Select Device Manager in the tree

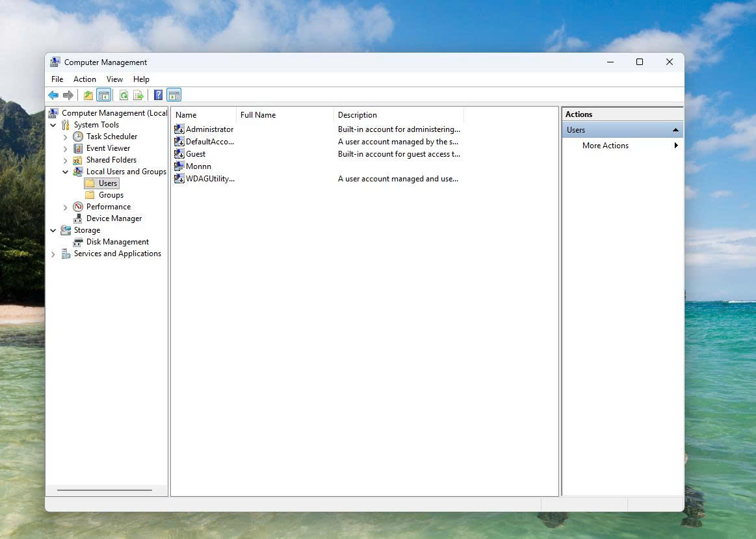tap(114, 218)
